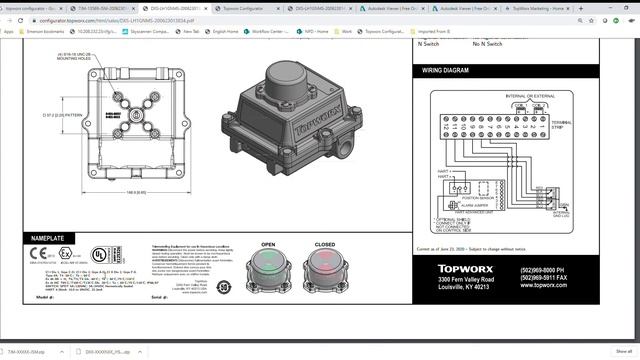Go forward using the forward arrow
Screen dimensions: 640x360
[9, 20]
